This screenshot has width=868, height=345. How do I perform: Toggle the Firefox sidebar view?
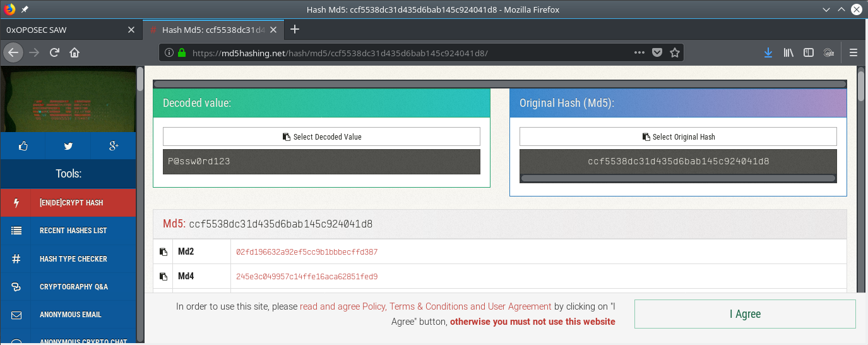[x=808, y=53]
